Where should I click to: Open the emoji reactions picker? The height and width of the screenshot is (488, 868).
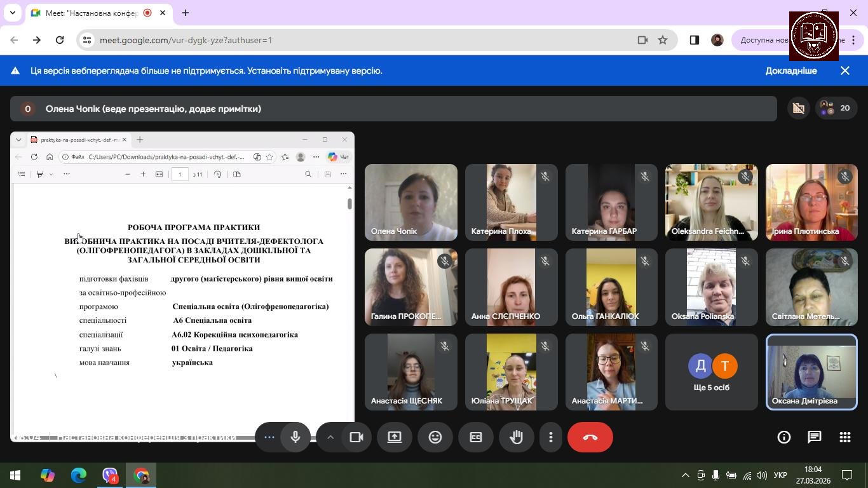[435, 437]
